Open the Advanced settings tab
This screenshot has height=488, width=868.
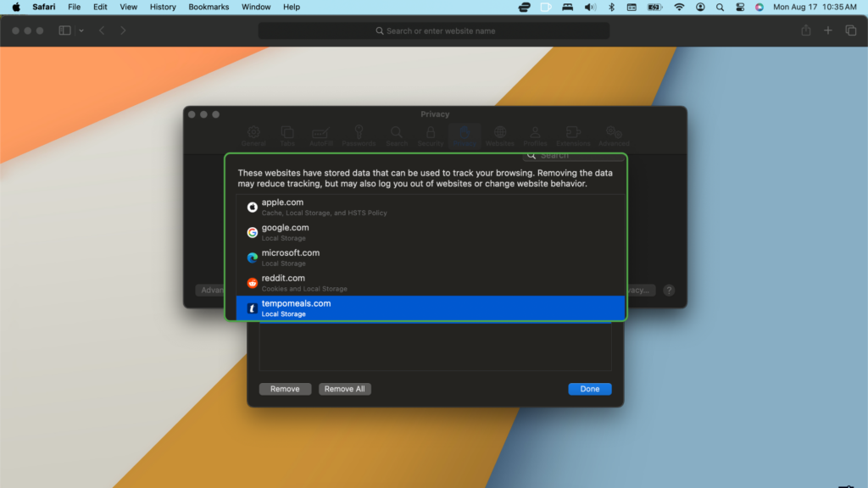(614, 136)
